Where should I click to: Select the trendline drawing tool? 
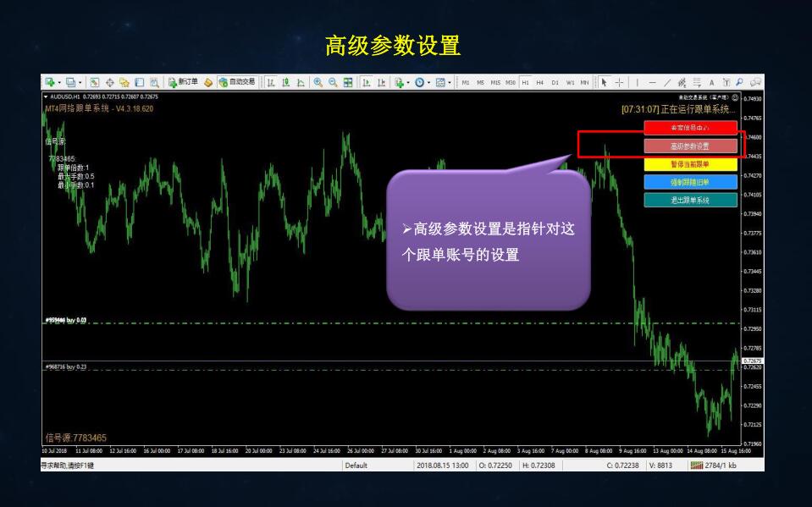667,82
